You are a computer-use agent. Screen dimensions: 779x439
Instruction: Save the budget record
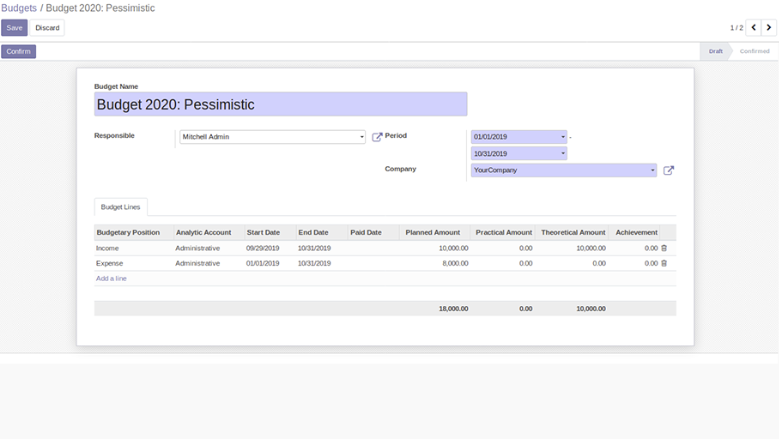pyautogui.click(x=14, y=28)
